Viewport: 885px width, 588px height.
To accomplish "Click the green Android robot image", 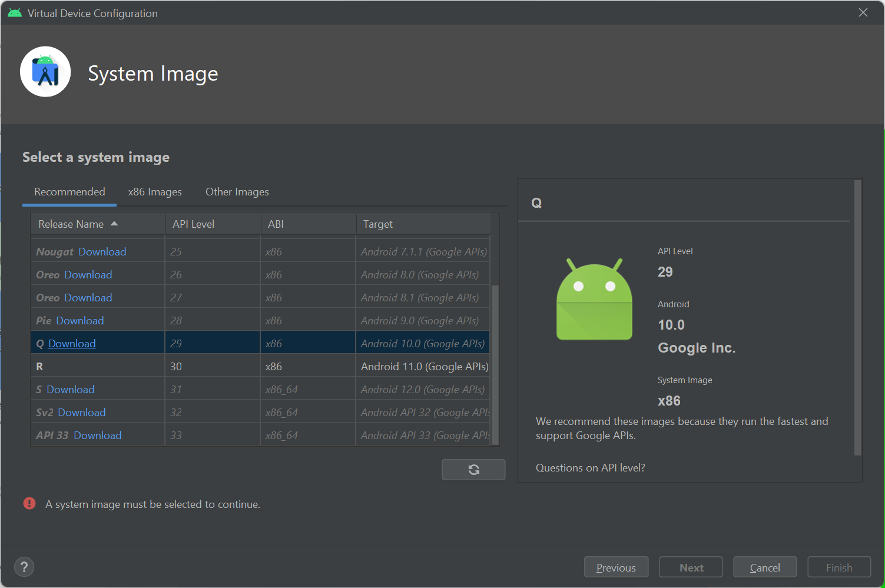I will pyautogui.click(x=594, y=298).
